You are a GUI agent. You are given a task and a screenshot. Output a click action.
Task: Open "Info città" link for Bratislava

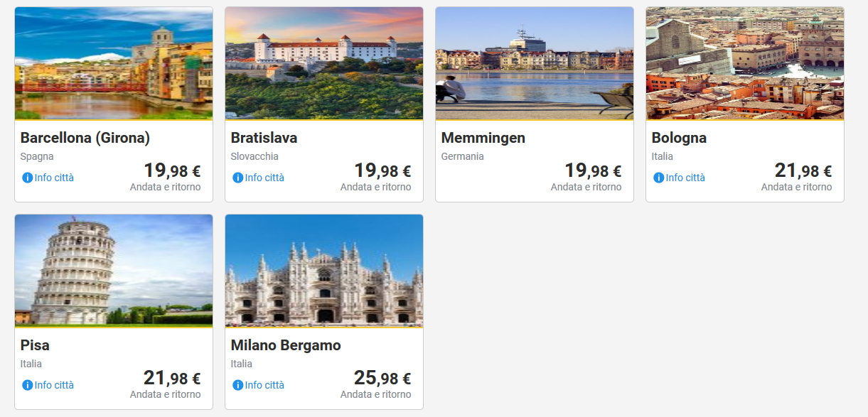click(264, 178)
